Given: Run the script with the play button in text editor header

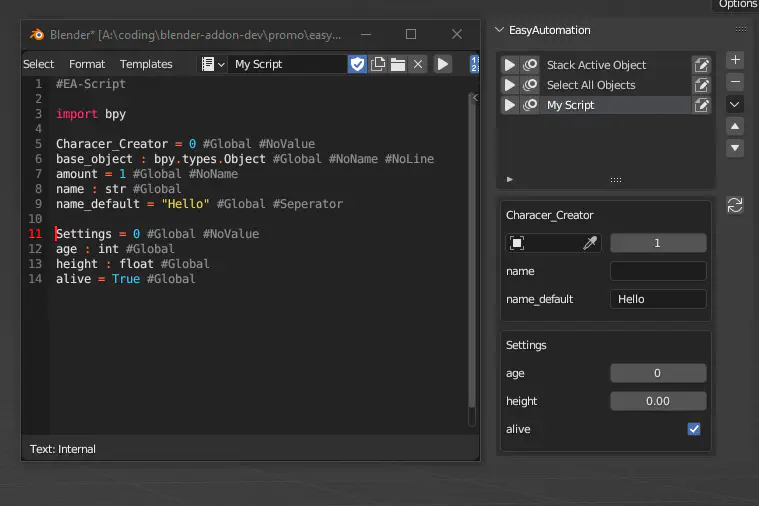Looking at the screenshot, I should pos(443,64).
